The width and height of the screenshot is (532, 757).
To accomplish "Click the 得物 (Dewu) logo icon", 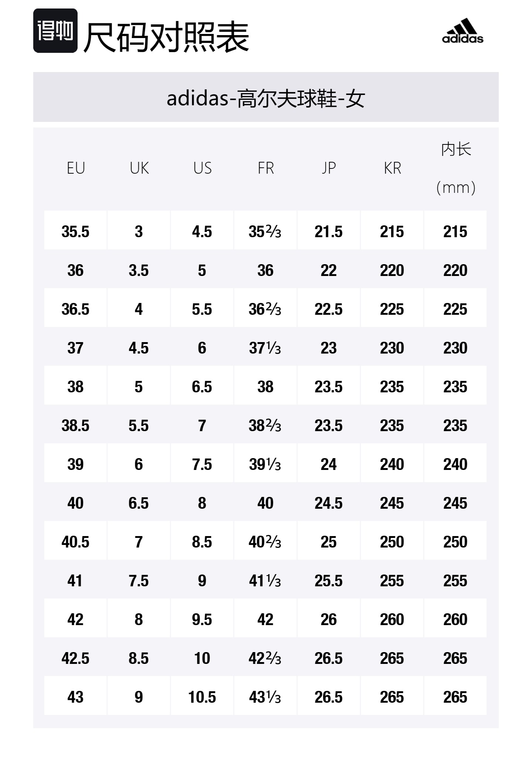I will click(x=55, y=31).
